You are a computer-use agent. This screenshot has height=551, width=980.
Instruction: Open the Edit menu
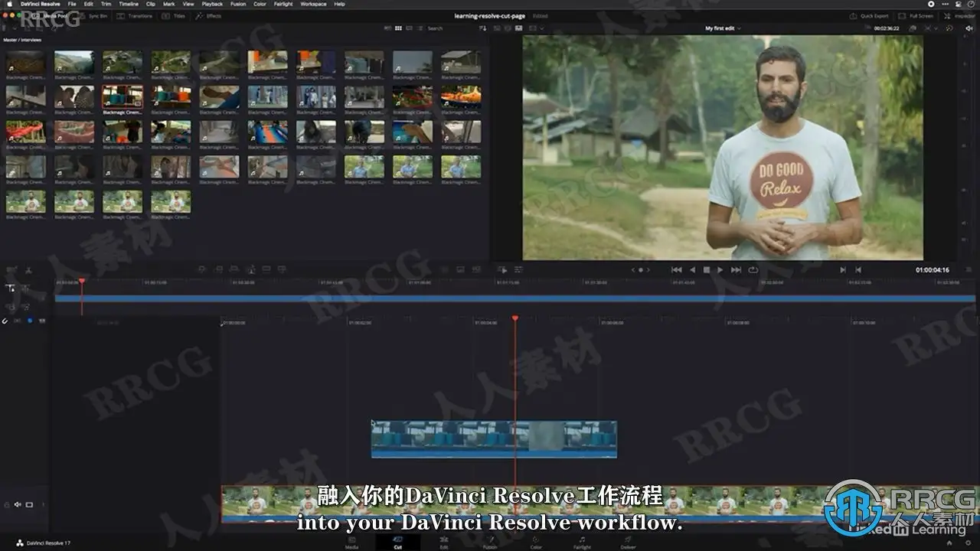89,4
